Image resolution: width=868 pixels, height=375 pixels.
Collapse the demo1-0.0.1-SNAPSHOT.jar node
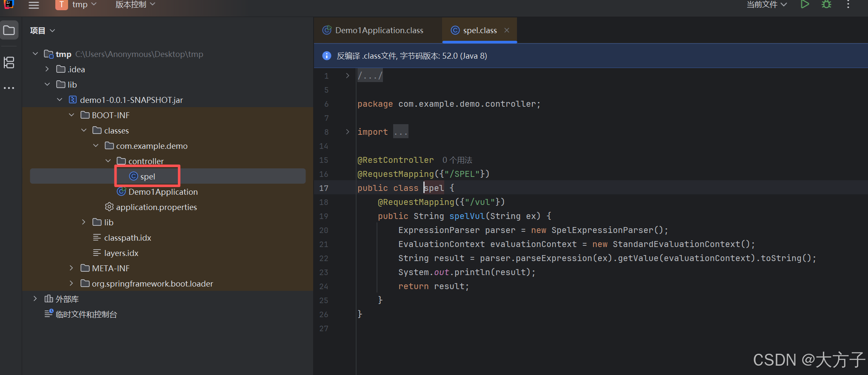point(60,99)
